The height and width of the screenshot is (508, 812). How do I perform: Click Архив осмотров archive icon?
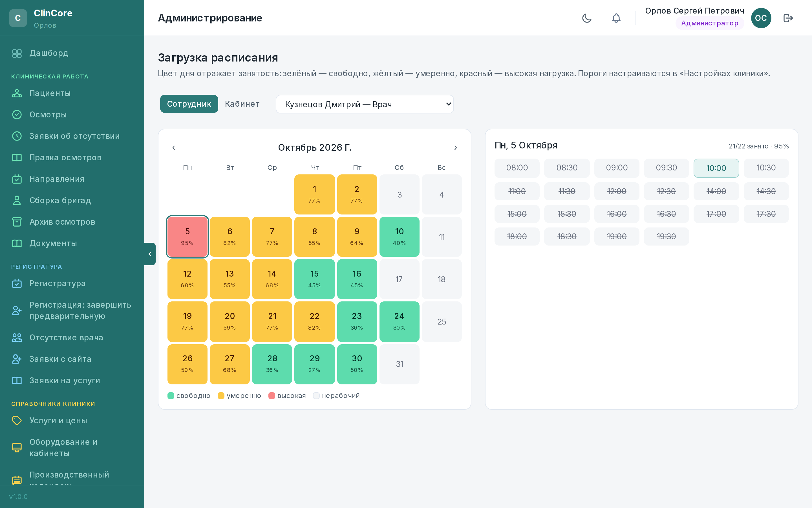[17, 222]
